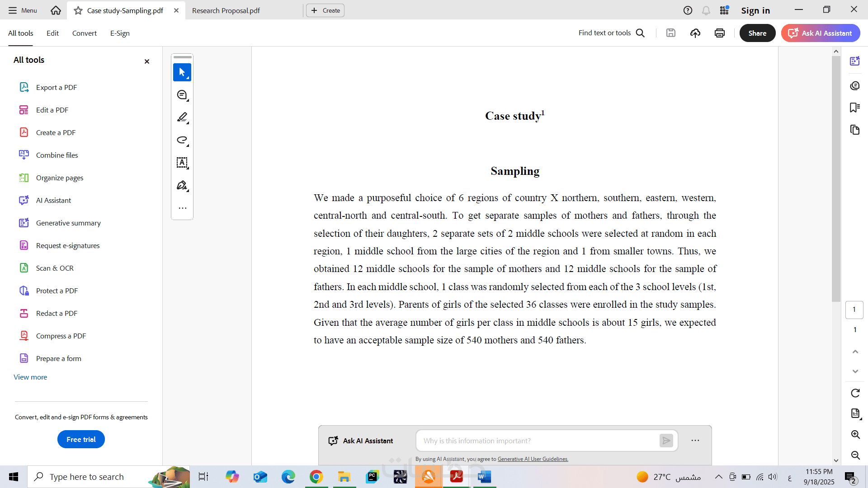The width and height of the screenshot is (868, 488).
Task: Star the Case study-Sampling.pdf tab
Action: pos(78,10)
